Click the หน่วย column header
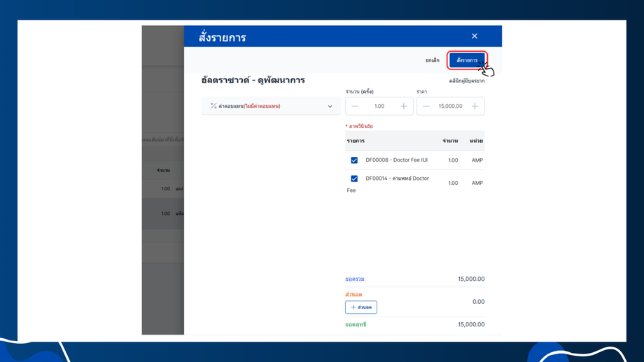 tap(476, 141)
